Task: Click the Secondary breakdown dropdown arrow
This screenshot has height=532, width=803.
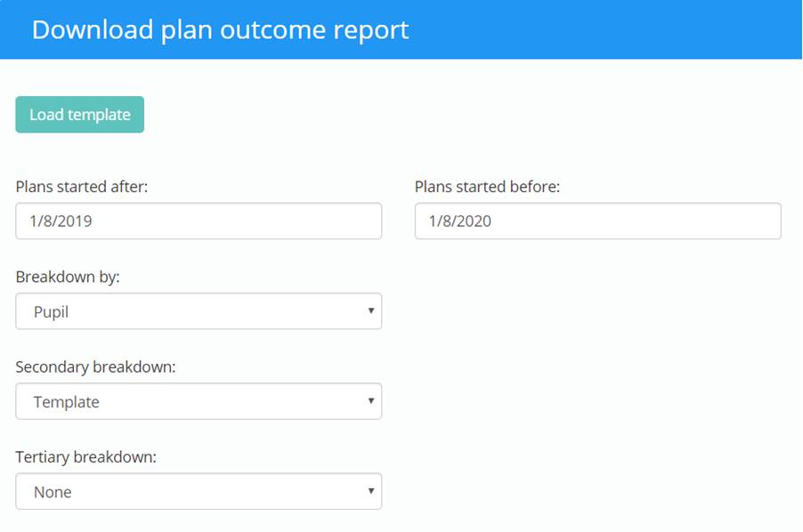Action: 369,401
